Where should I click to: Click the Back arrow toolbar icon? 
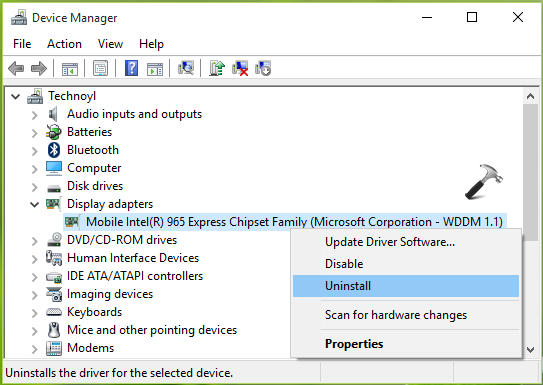click(16, 68)
